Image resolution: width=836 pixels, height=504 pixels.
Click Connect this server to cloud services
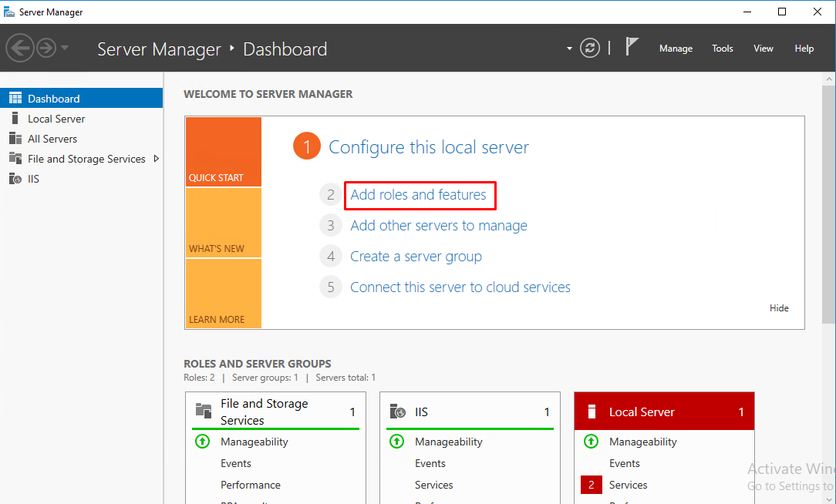coord(460,287)
